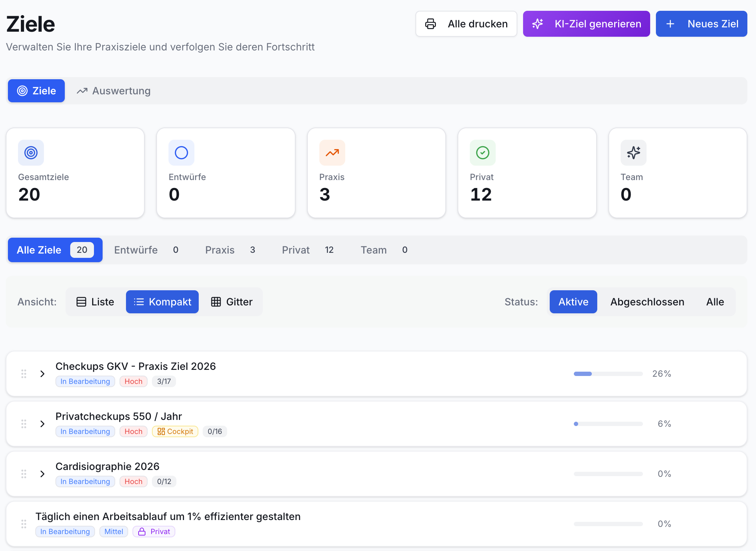This screenshot has height=551, width=756.
Task: Open the Ziele tab
Action: point(36,91)
